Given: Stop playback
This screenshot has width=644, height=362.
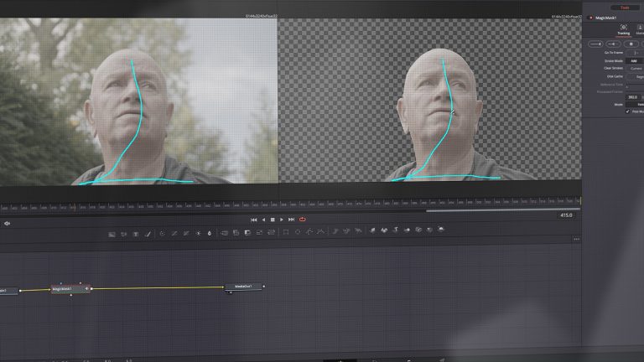Looking at the screenshot, I should pyautogui.click(x=273, y=220).
